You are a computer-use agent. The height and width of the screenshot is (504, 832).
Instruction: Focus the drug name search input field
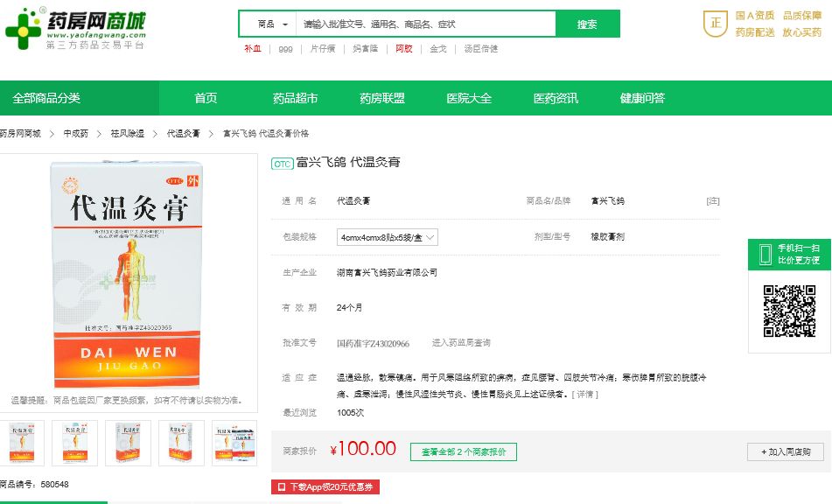pyautogui.click(x=425, y=24)
